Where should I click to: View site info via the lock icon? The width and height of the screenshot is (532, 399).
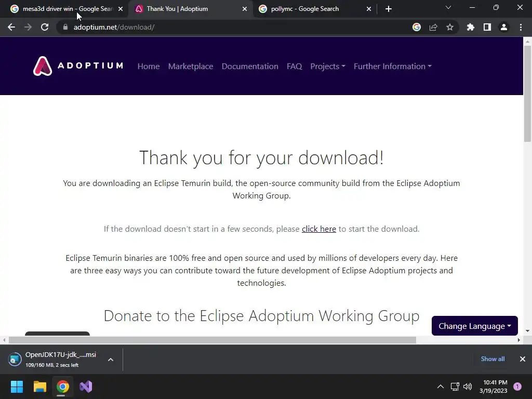[x=65, y=27]
